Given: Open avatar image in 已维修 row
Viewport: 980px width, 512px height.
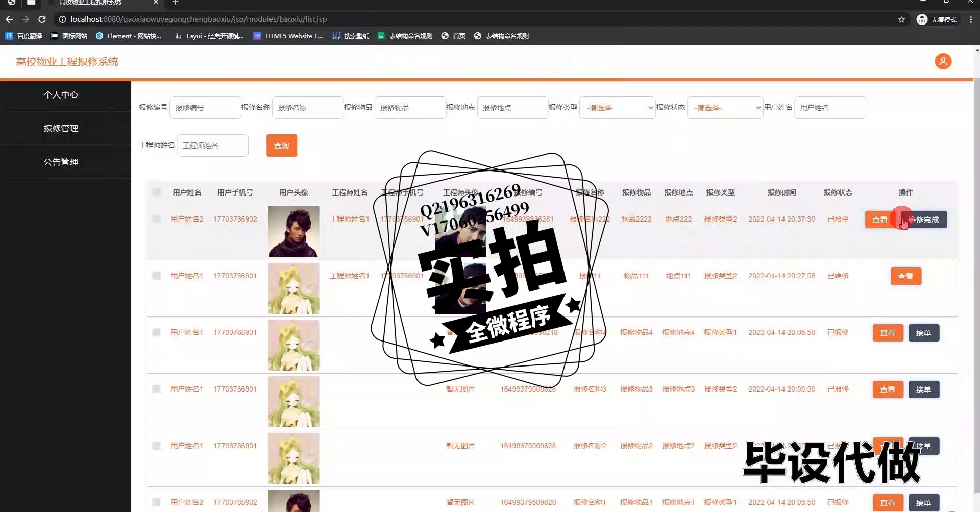Looking at the screenshot, I should click(293, 288).
